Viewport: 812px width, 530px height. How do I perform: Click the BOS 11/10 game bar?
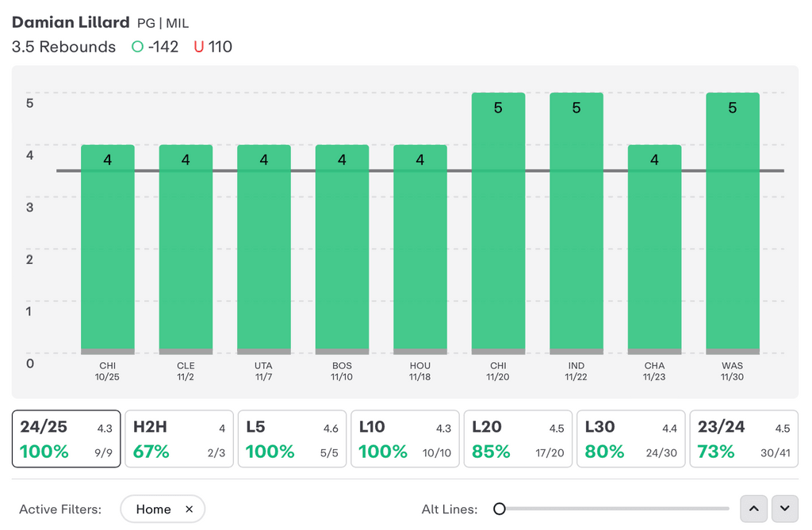pyautogui.click(x=343, y=250)
